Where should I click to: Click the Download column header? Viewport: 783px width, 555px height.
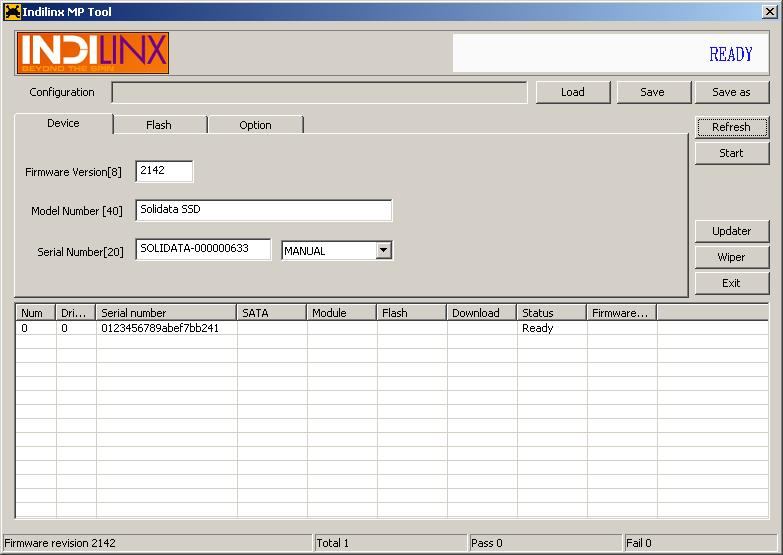click(481, 313)
